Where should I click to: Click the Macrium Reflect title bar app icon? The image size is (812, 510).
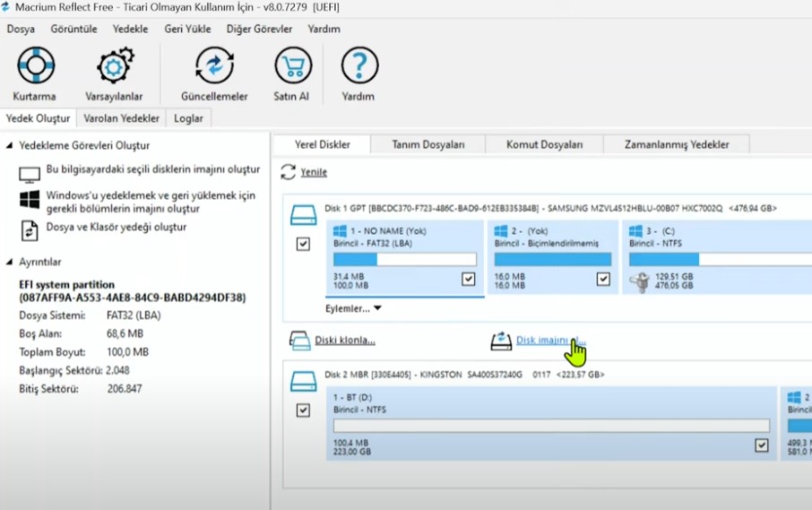coord(5,7)
